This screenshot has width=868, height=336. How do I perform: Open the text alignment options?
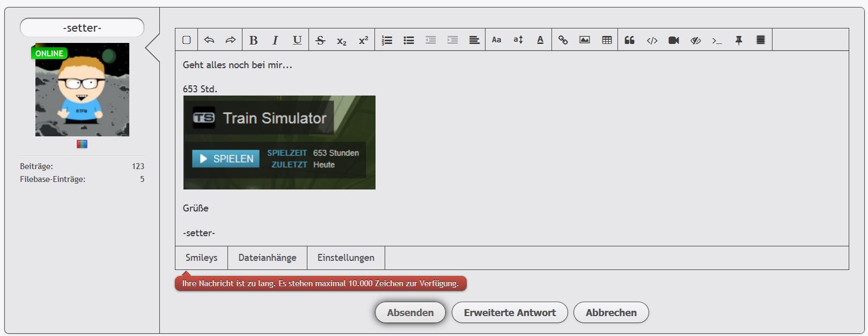click(x=474, y=40)
